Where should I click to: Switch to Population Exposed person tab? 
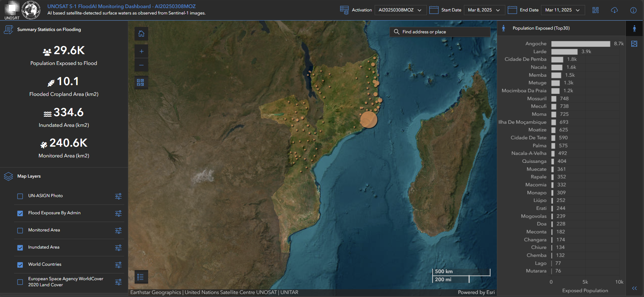[634, 29]
